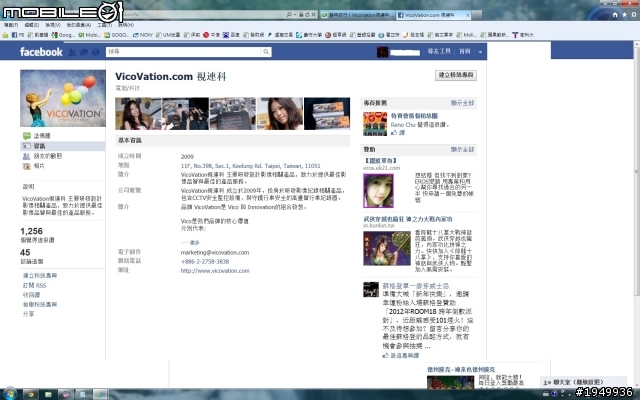Screen dimensions: 640x400
Task: Click 分享 share link in left sidebar
Action: pos(29,314)
